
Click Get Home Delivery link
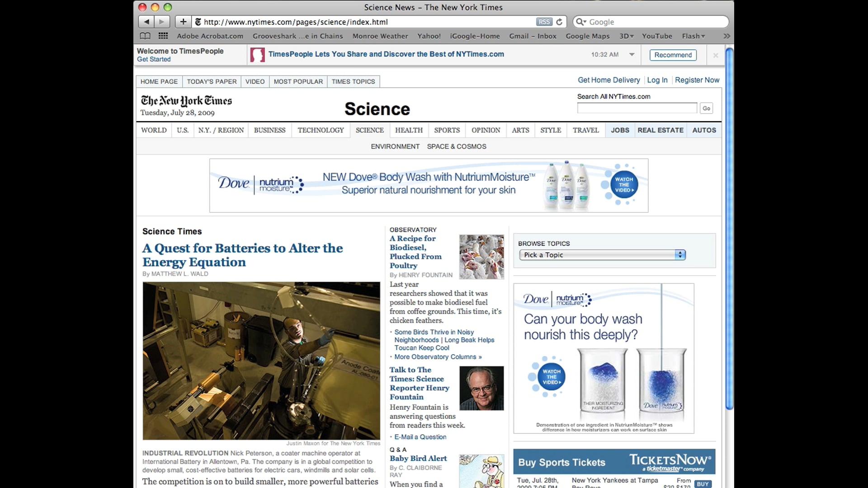[609, 80]
